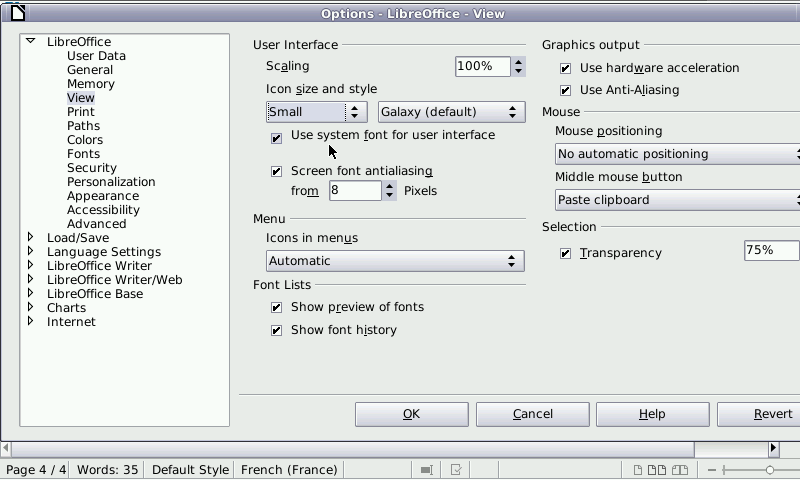Click the horizontal scrollbar right arrow
Viewport: 800px width, 480px height.
pyautogui.click(x=773, y=449)
